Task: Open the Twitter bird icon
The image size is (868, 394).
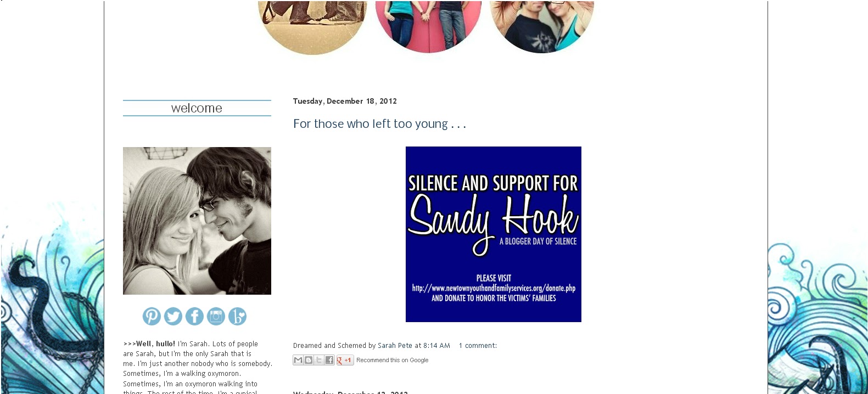Action: [x=173, y=317]
